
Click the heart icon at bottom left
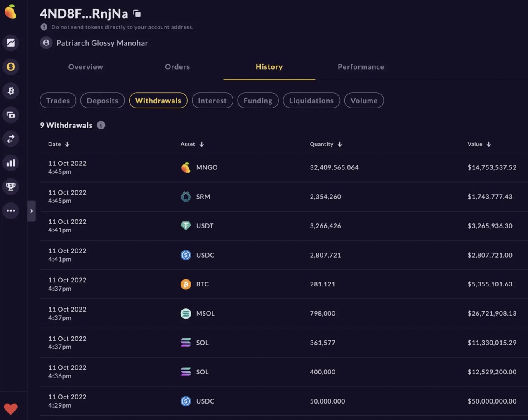coord(11,409)
